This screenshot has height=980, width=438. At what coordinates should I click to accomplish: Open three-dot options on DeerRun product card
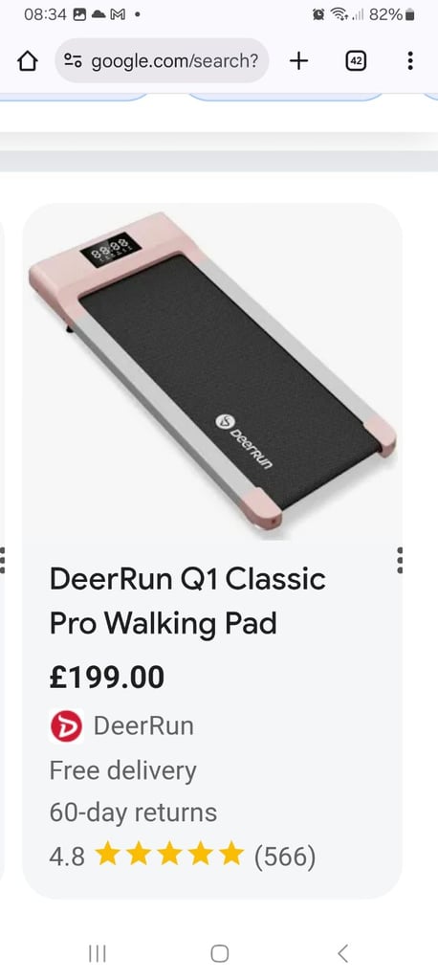(x=400, y=560)
